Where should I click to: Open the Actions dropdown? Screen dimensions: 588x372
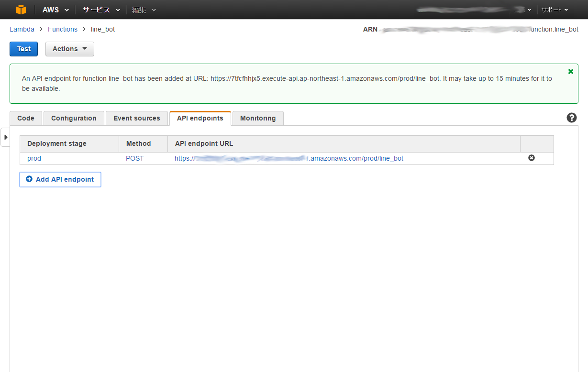coord(69,49)
